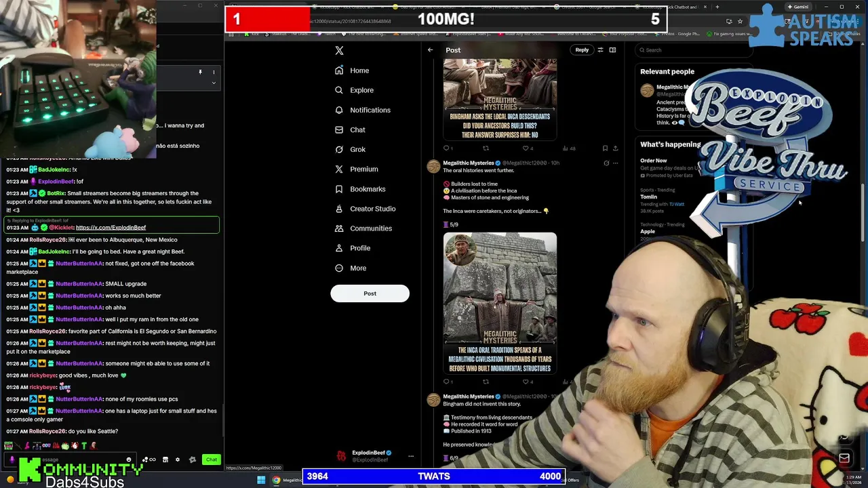Click the Communities people icon in sidebar

pos(339,228)
